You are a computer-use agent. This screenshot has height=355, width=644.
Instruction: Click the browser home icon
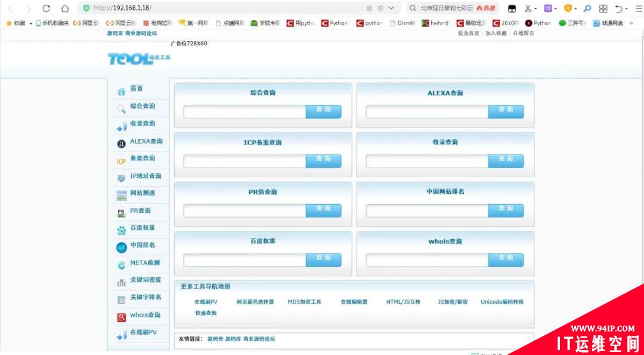click(64, 8)
